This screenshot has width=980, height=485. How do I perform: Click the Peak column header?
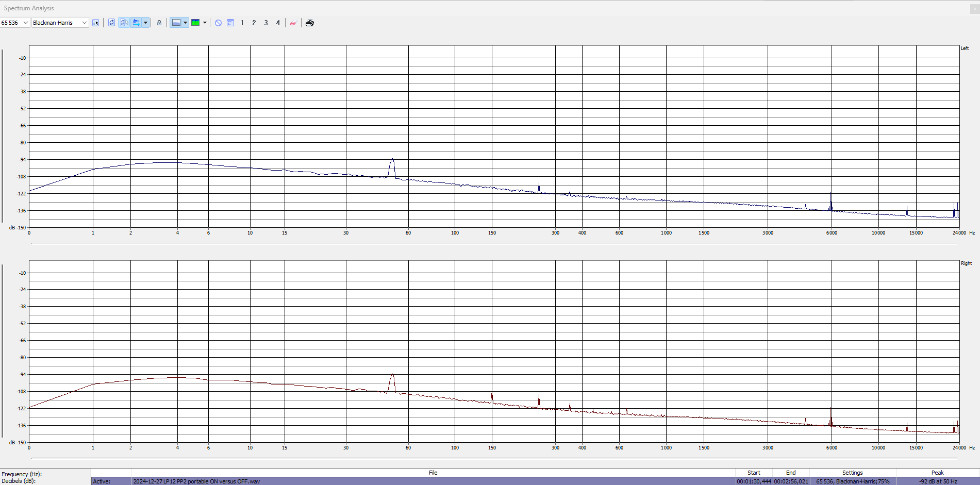pyautogui.click(x=937, y=473)
